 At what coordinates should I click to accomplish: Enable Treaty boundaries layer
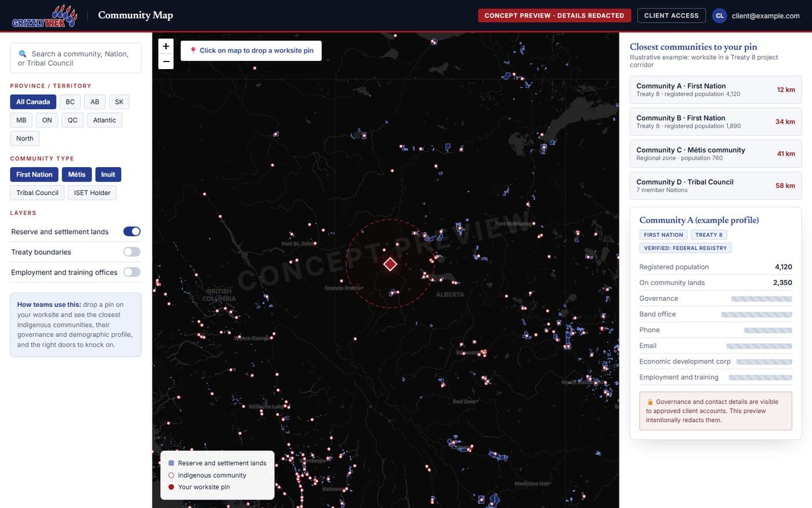[x=132, y=252]
